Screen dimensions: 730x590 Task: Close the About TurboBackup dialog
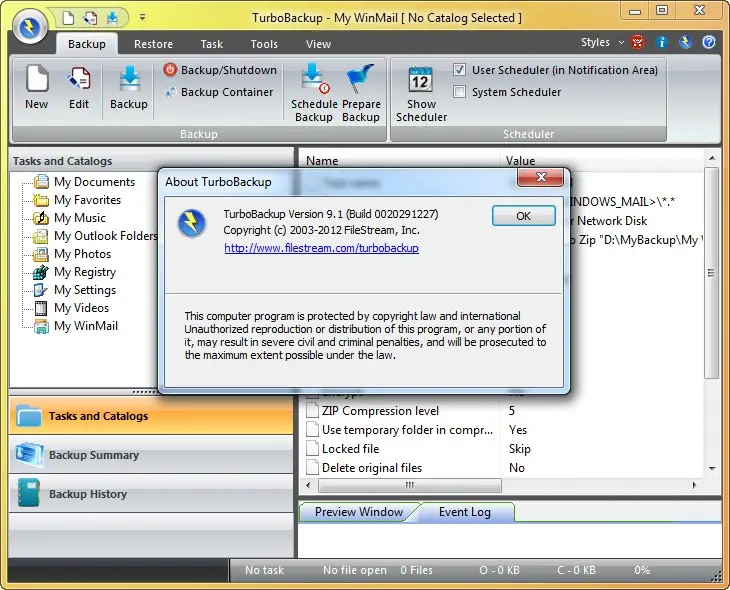(541, 177)
